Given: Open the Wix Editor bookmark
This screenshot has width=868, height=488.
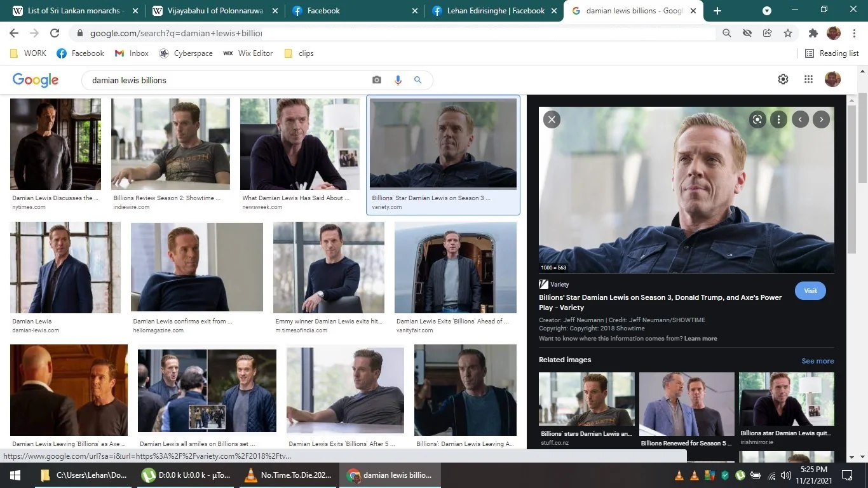Looking at the screenshot, I should [x=248, y=53].
